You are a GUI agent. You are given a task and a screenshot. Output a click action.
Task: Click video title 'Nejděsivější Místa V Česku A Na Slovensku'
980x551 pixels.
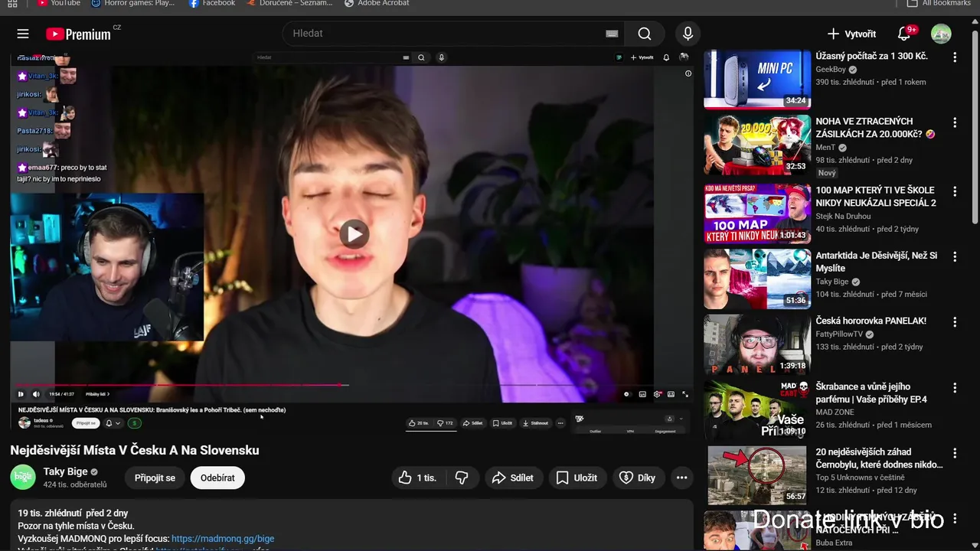[x=135, y=450]
